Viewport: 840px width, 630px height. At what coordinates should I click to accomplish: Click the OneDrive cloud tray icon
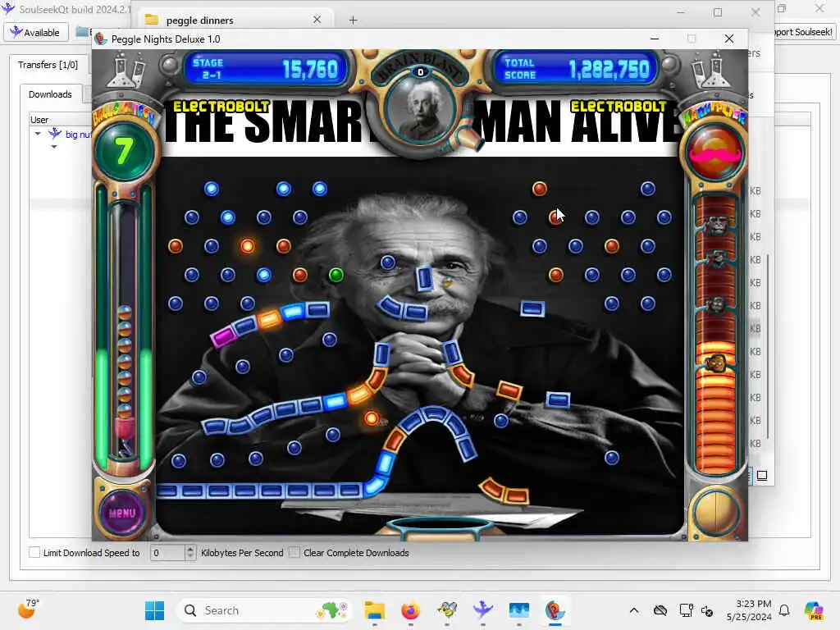point(660,610)
